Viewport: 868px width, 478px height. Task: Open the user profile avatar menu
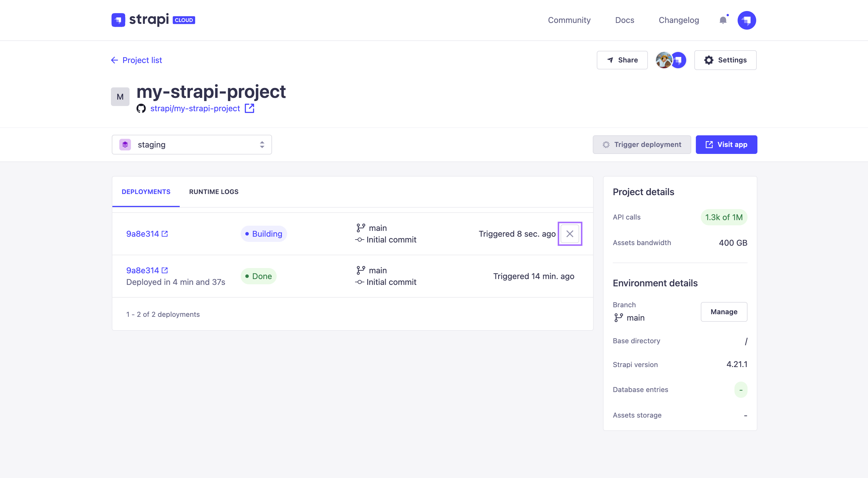(746, 20)
